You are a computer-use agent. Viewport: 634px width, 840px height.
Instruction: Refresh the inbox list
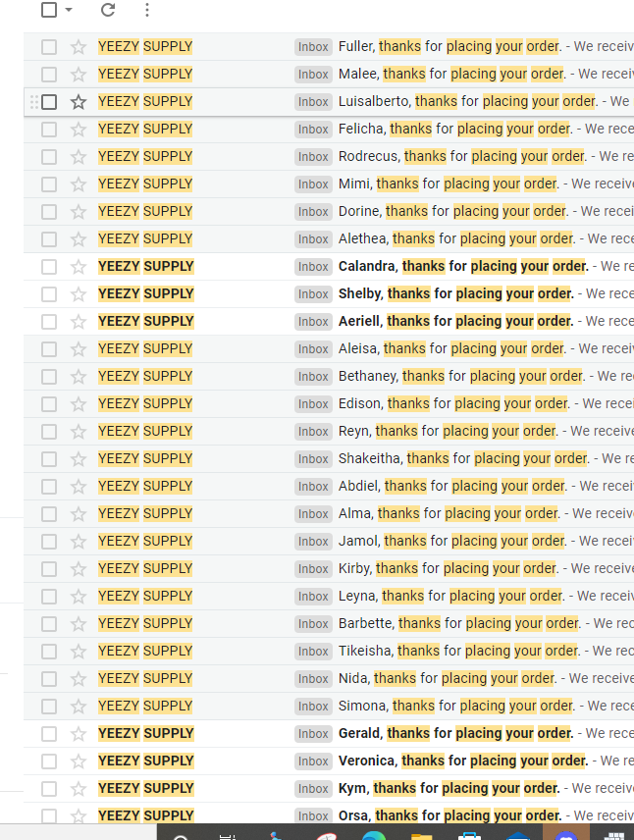pos(108,10)
